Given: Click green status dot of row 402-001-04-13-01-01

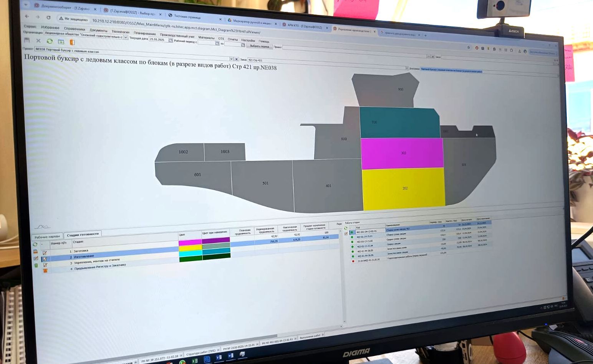Looking at the screenshot, I should (x=352, y=233).
